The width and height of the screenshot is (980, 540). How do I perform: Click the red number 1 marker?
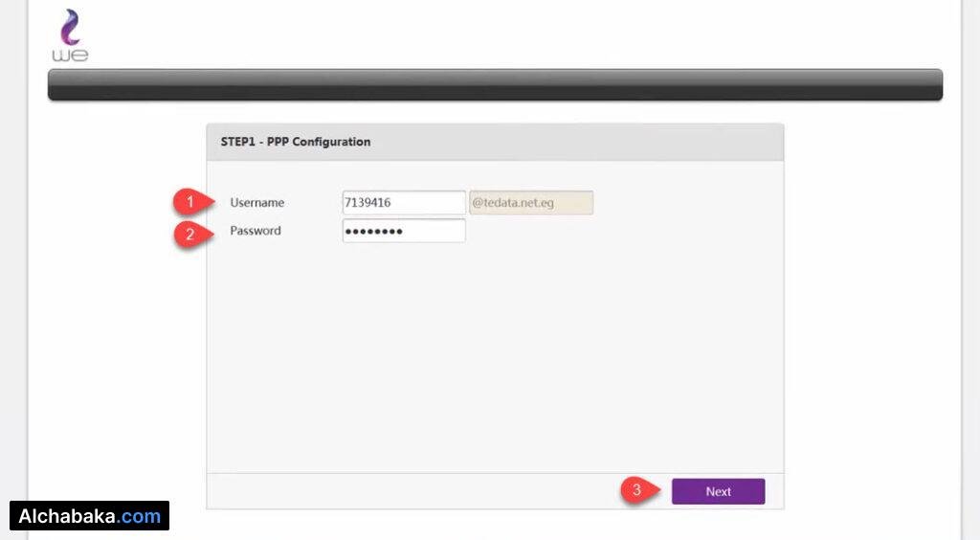pos(189,202)
